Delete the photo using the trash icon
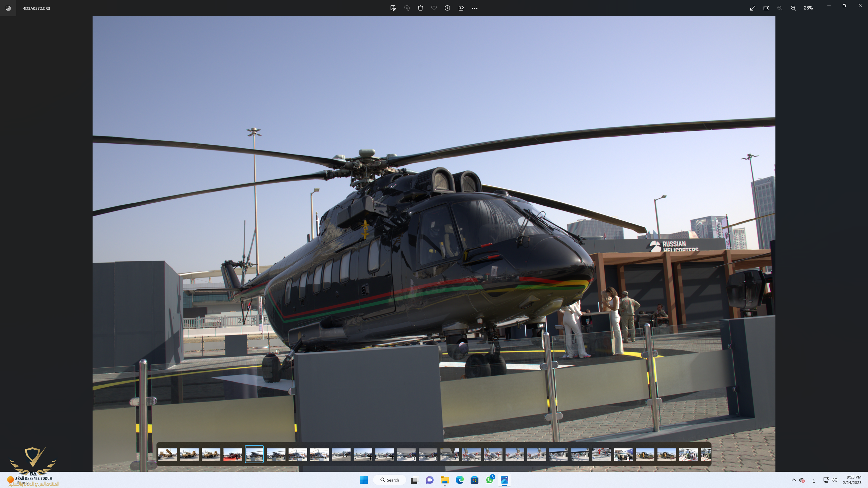The image size is (868, 488). (420, 8)
